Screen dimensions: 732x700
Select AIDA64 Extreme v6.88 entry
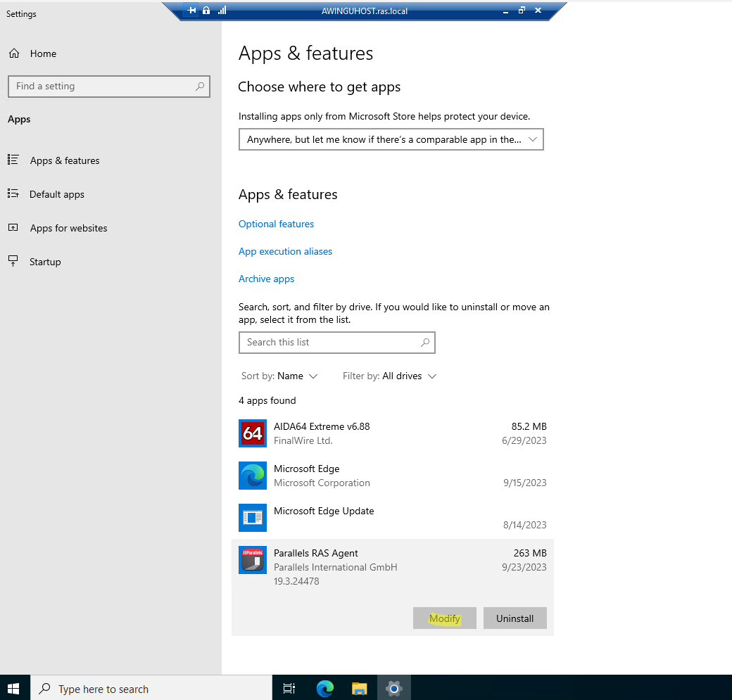click(x=392, y=433)
